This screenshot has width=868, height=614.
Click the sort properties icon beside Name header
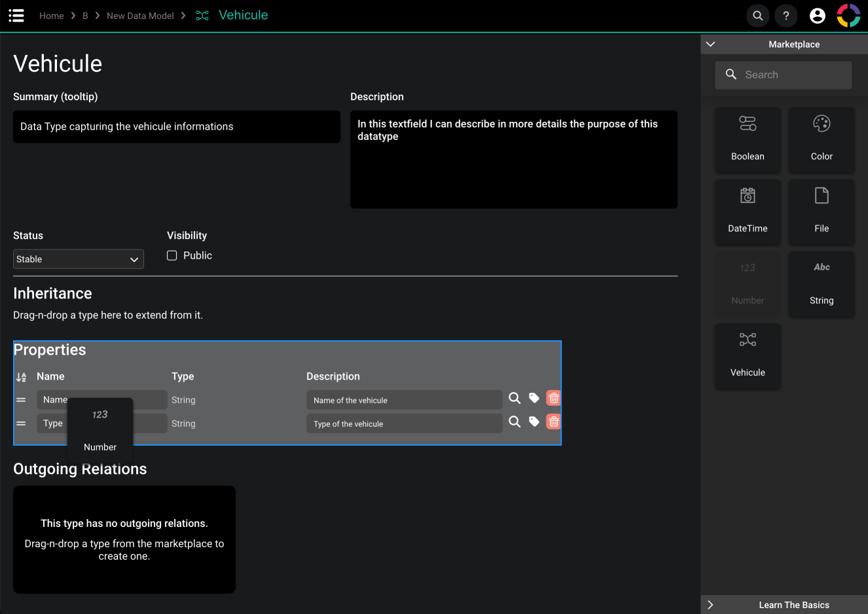22,377
